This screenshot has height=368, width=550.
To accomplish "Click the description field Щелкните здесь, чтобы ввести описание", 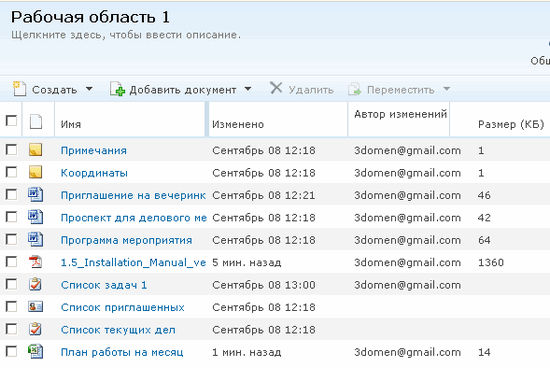I will coord(126,35).
